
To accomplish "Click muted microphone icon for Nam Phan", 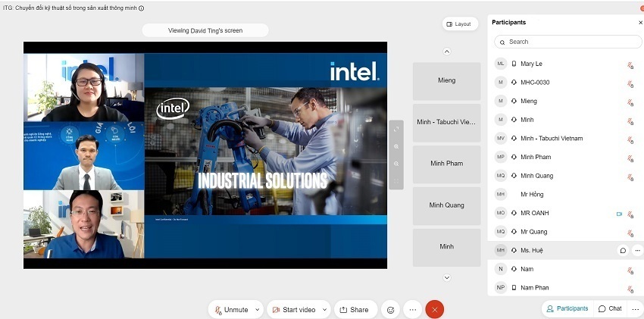I will click(x=630, y=289).
